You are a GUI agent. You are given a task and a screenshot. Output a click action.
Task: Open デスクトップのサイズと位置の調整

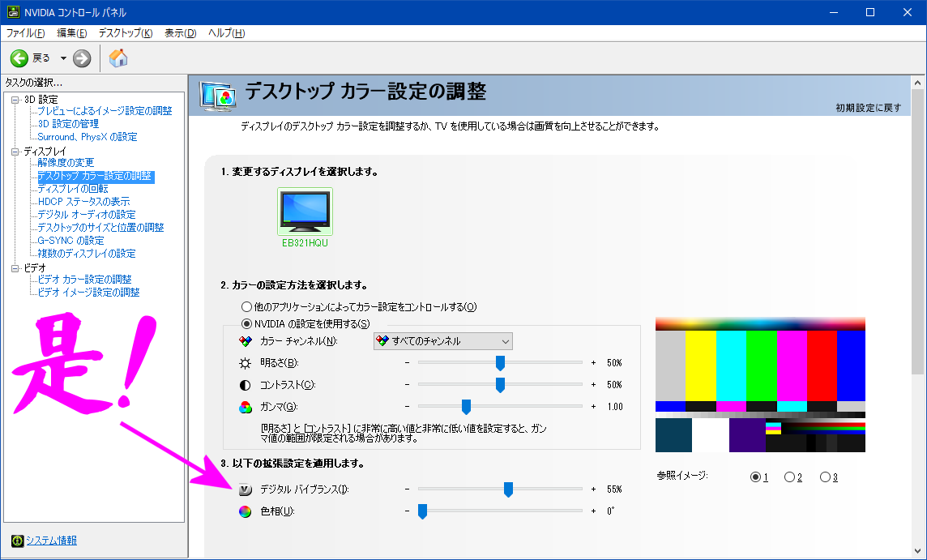[x=100, y=228]
